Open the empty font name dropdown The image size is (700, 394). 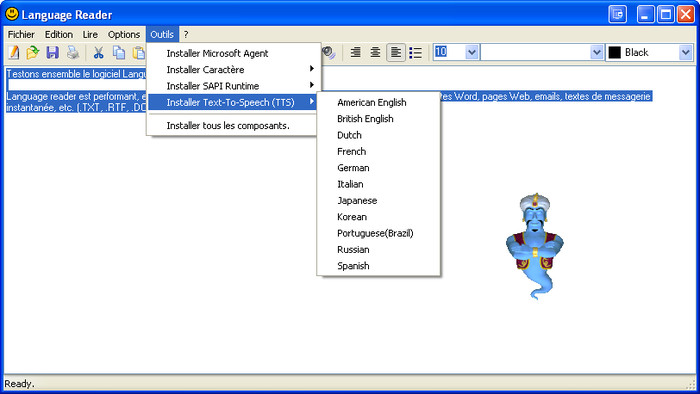pos(596,52)
